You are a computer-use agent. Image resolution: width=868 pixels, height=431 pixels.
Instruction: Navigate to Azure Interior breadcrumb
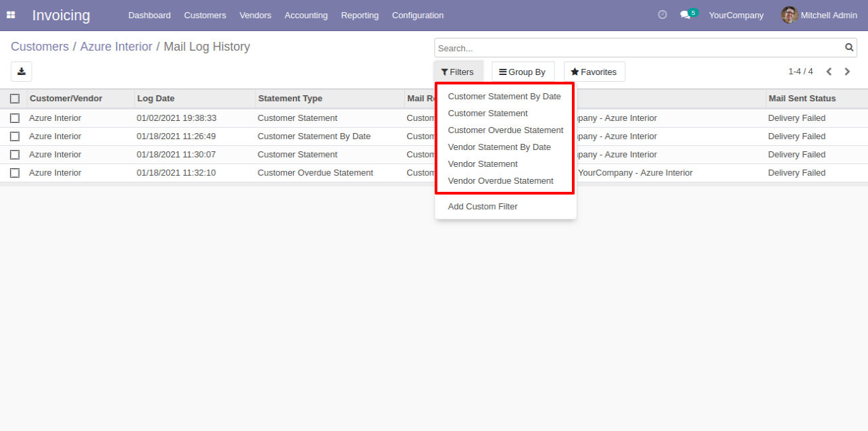(116, 47)
